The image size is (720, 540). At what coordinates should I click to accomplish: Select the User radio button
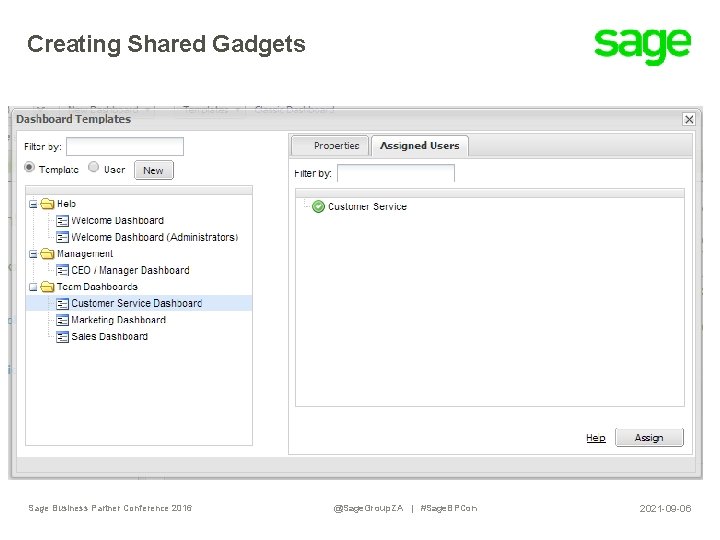pyautogui.click(x=94, y=167)
